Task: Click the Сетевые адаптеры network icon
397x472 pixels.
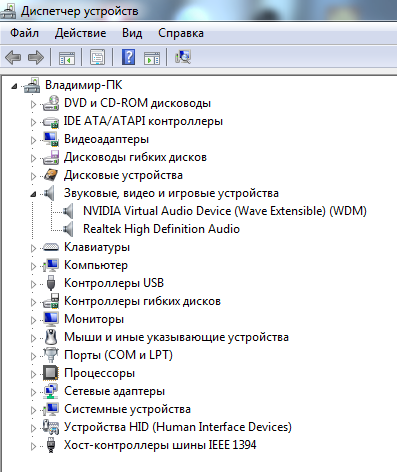Action: (x=51, y=391)
